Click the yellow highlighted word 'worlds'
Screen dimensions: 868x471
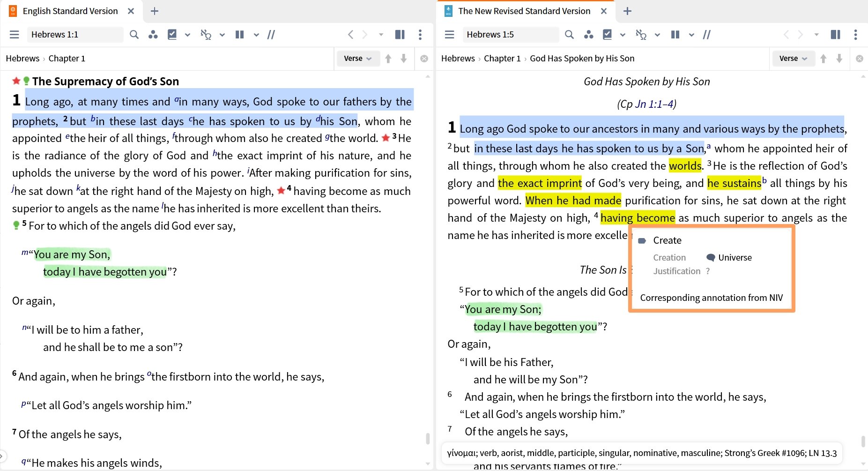pos(685,166)
